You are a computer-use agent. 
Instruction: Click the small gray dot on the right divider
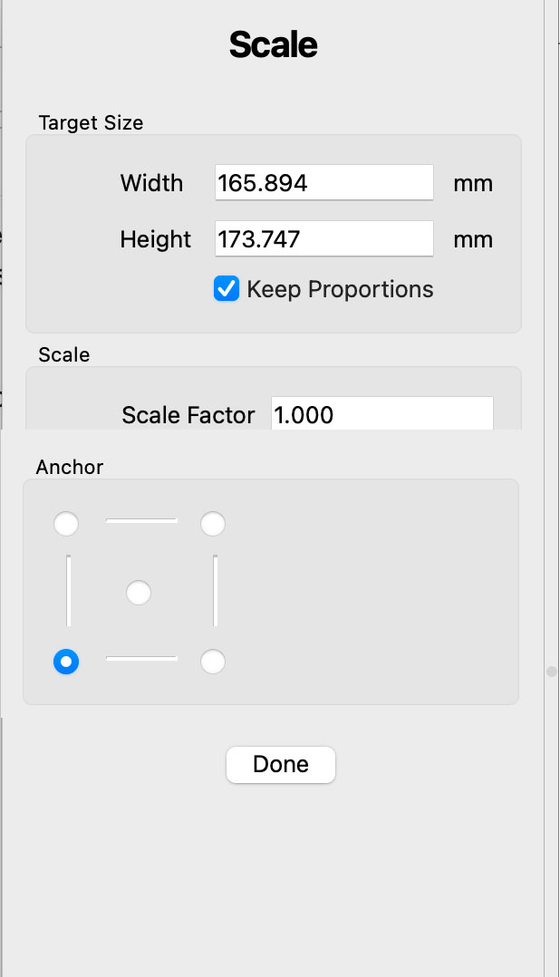click(x=551, y=672)
